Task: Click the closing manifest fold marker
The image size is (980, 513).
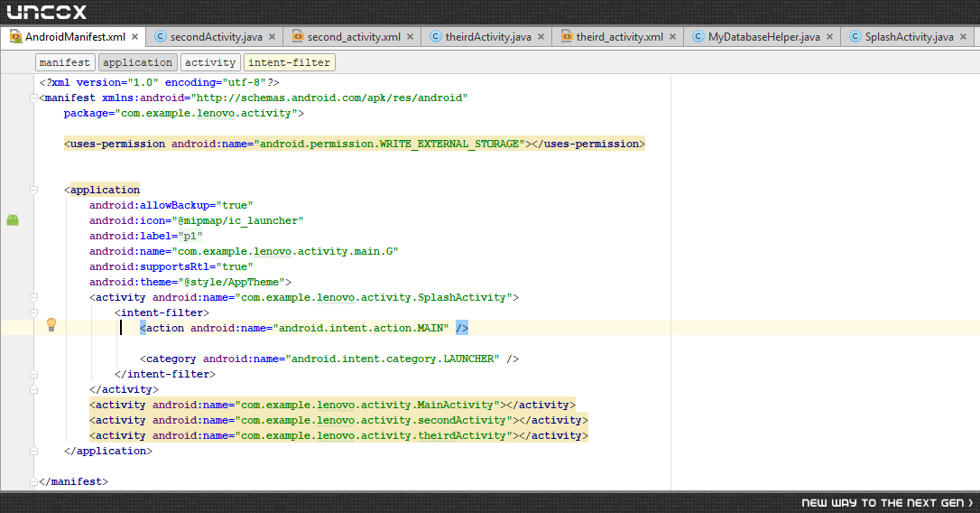Action: click(x=33, y=481)
